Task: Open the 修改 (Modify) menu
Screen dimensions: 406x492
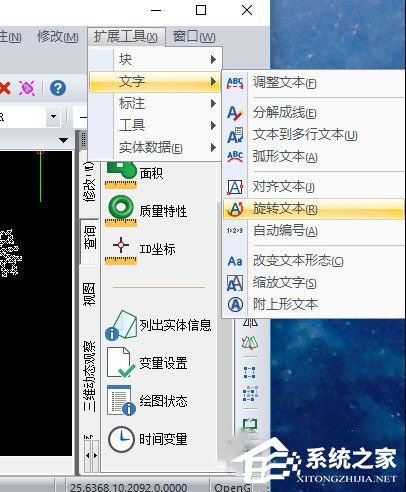Action: point(58,36)
